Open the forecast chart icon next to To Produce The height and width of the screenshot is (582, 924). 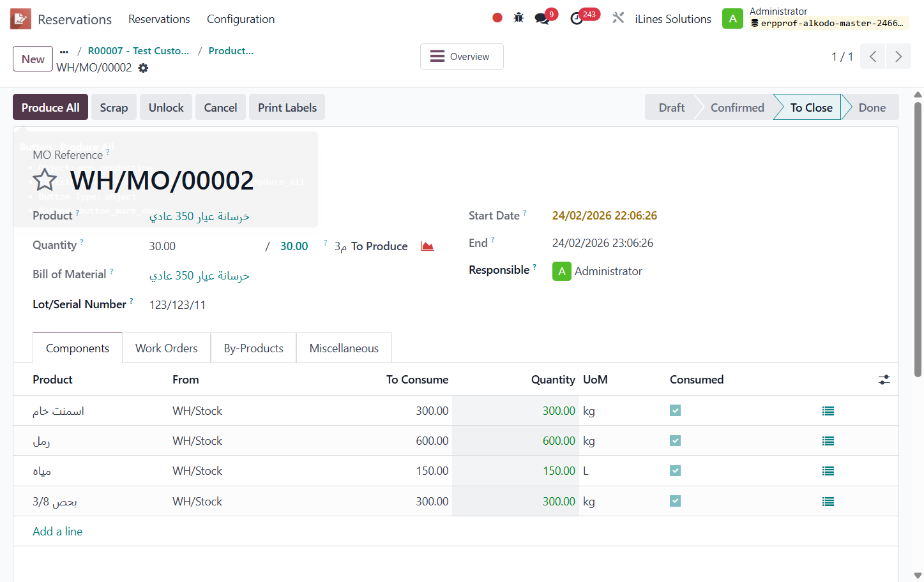(x=427, y=246)
